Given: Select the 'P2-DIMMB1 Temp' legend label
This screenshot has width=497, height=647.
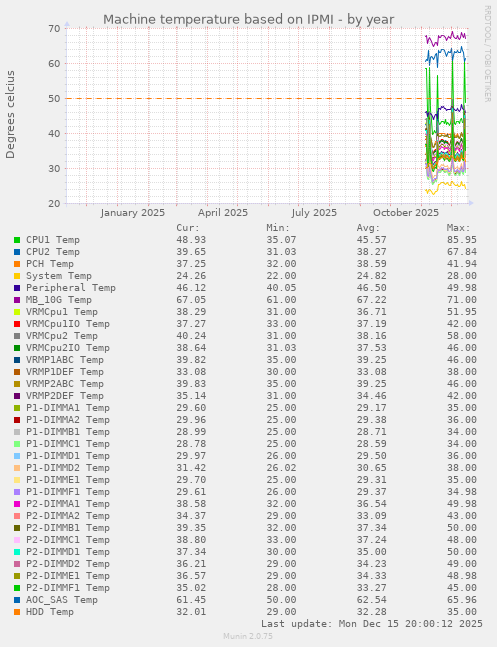Looking at the screenshot, I should coord(68,528).
